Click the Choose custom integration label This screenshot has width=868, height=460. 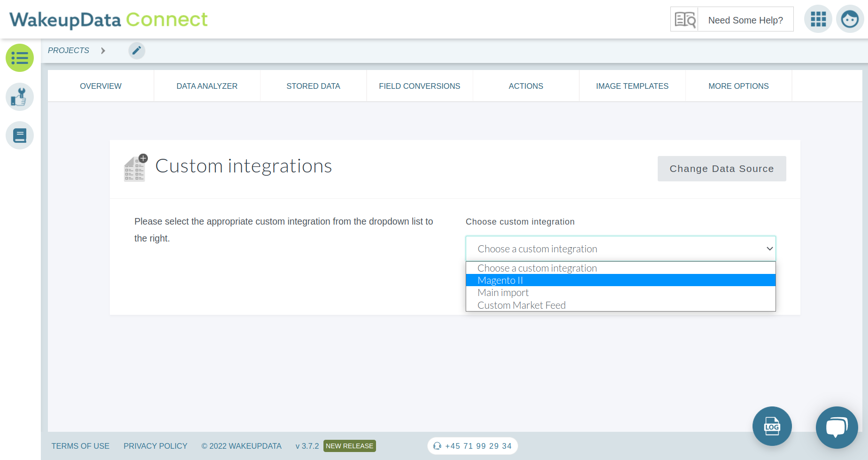(520, 222)
